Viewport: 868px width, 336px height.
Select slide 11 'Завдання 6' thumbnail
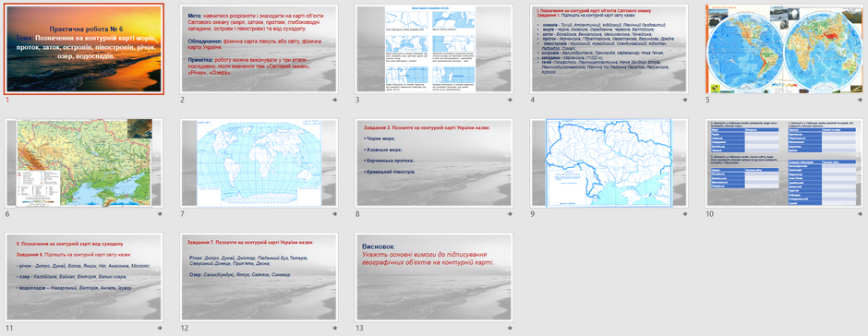84,277
